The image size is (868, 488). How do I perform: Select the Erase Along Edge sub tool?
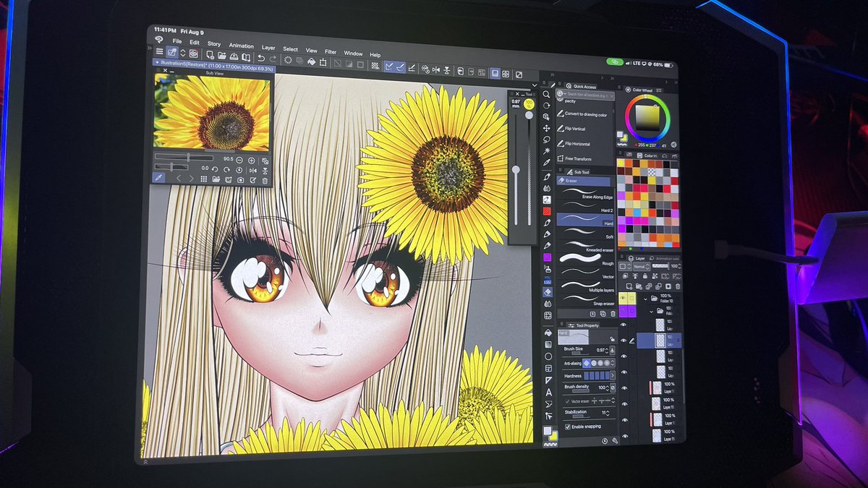[x=585, y=192]
